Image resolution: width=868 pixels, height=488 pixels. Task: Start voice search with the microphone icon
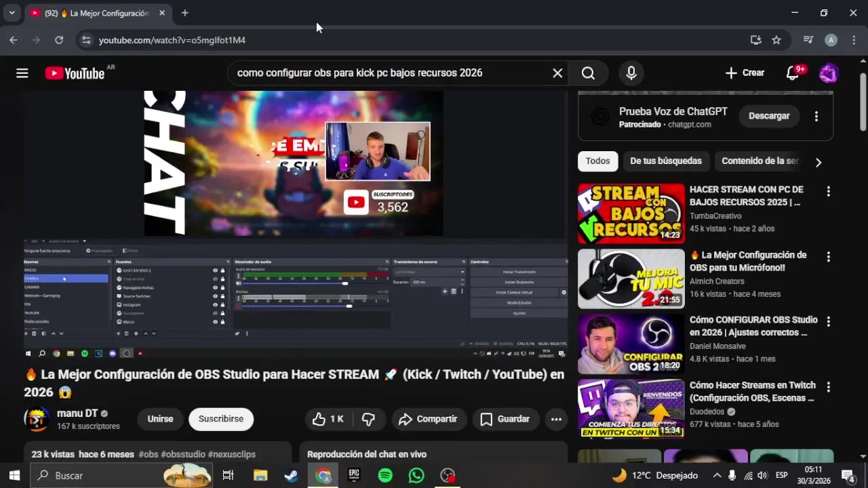[x=631, y=73]
